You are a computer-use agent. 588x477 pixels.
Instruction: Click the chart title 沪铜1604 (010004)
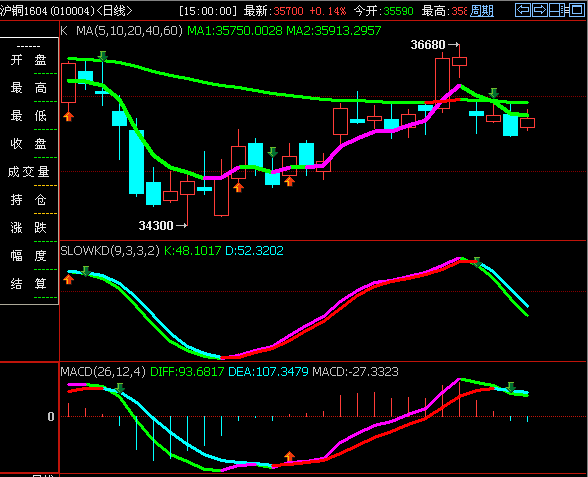point(47,11)
